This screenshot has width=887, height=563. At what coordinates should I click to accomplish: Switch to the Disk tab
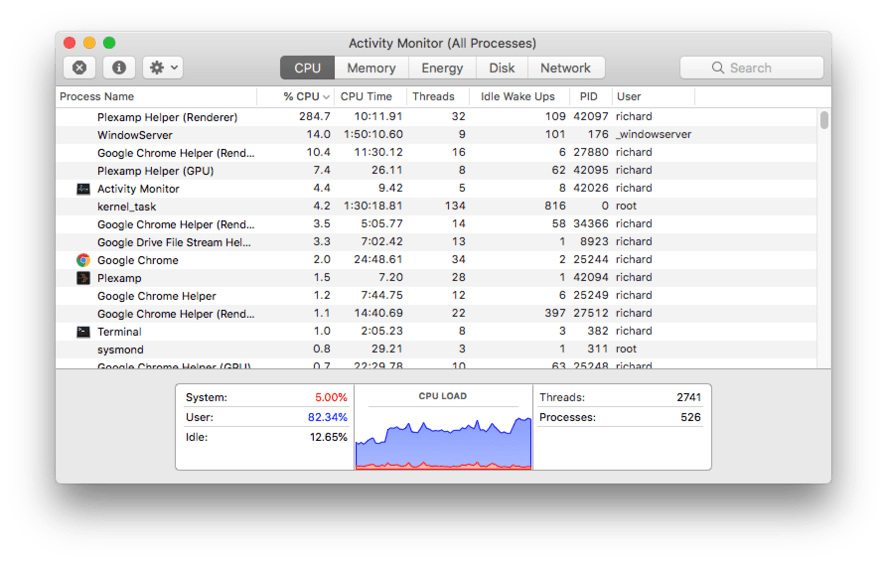502,68
